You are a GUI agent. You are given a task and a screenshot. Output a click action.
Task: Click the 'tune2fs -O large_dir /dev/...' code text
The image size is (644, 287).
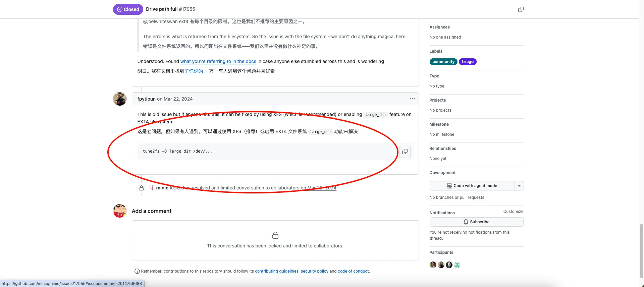(177, 151)
